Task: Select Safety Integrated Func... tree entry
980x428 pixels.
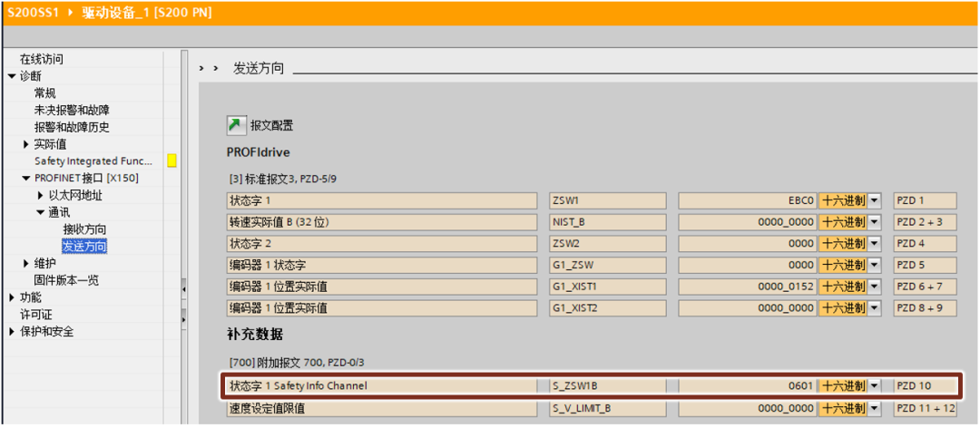Action: [x=93, y=161]
